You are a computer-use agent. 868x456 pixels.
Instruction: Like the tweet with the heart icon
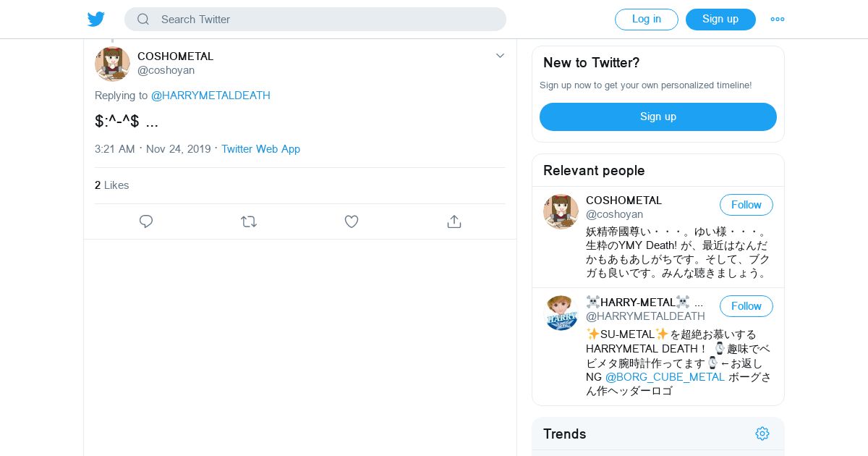[x=352, y=221]
